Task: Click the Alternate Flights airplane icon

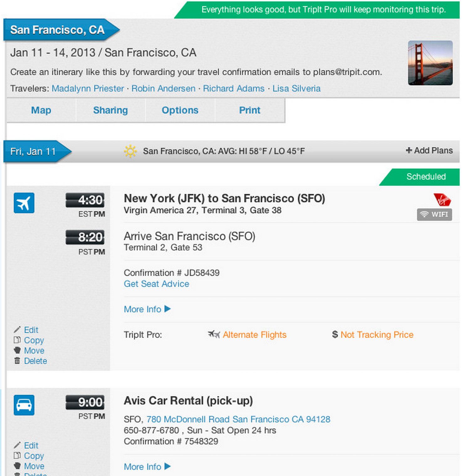Action: [214, 334]
